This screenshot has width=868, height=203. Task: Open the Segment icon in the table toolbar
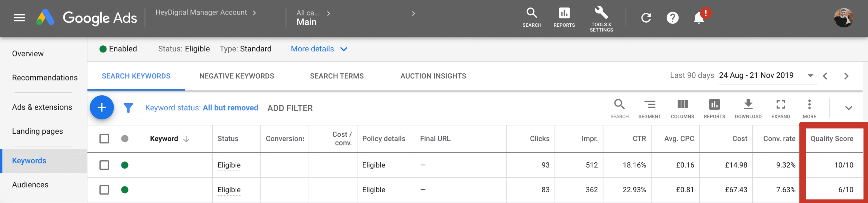[650, 105]
